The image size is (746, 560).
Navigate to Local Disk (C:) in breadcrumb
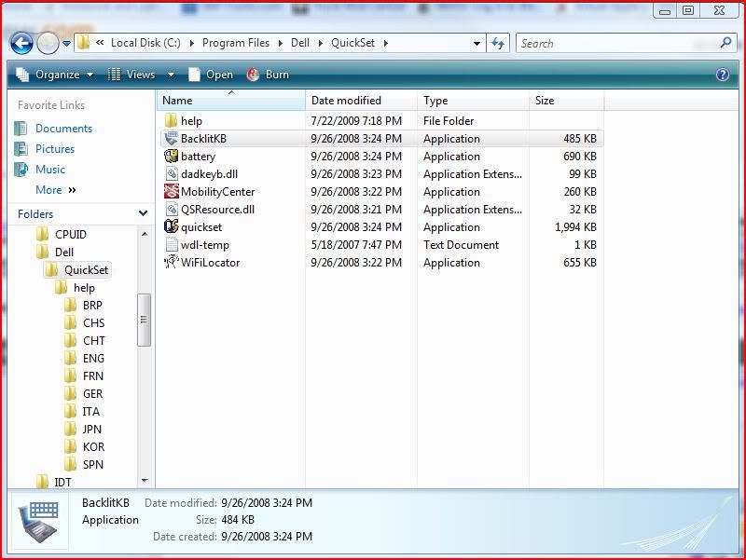[145, 43]
